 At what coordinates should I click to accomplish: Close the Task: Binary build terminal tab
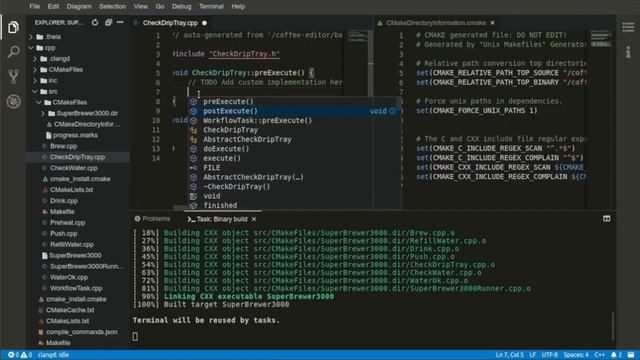coord(254,219)
